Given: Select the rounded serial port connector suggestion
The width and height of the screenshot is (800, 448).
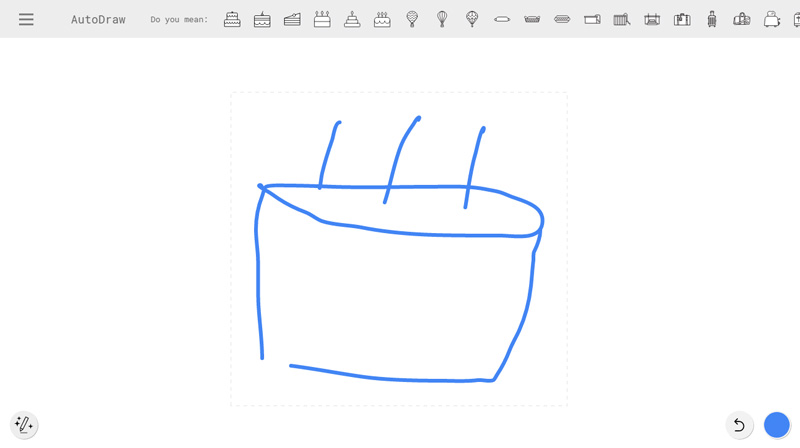Looking at the screenshot, I should pyautogui.click(x=562, y=19).
